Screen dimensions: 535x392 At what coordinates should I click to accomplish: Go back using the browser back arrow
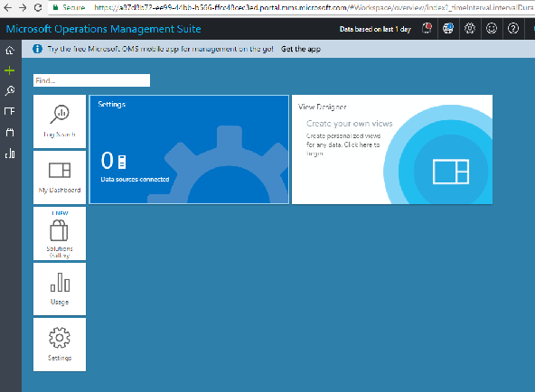click(7, 7)
